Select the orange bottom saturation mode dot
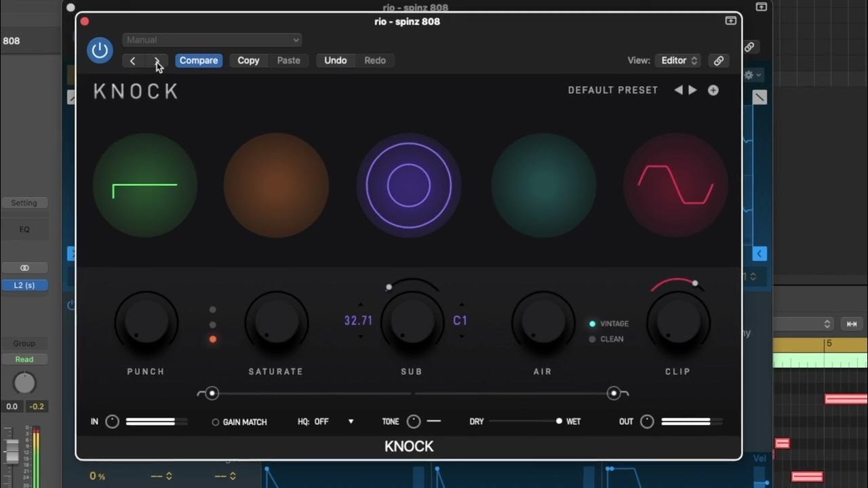This screenshot has height=488, width=868. (212, 339)
